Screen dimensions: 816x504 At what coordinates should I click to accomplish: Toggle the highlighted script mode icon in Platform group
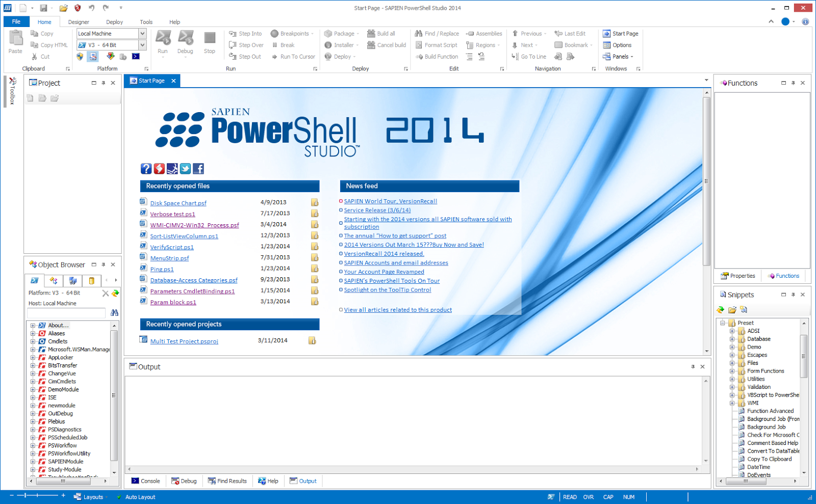(93, 57)
